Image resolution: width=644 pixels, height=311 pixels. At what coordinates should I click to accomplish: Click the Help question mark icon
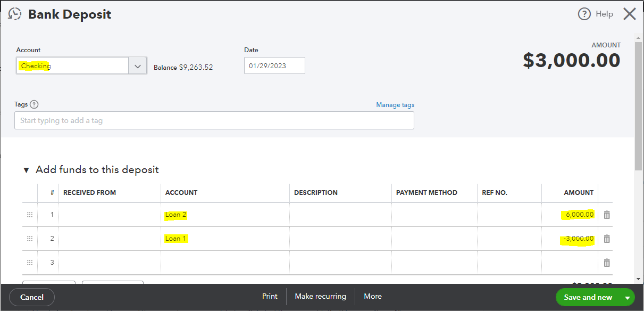point(584,14)
